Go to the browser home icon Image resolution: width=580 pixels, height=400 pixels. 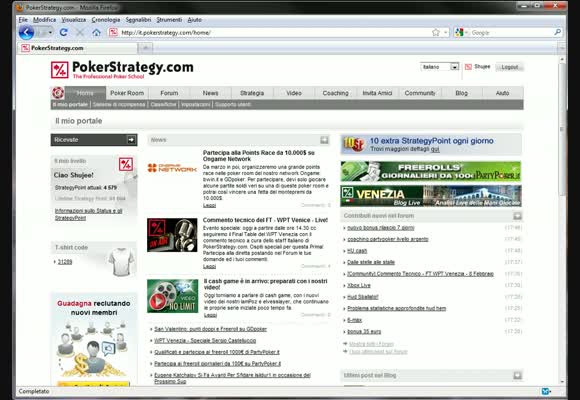pyautogui.click(x=97, y=33)
